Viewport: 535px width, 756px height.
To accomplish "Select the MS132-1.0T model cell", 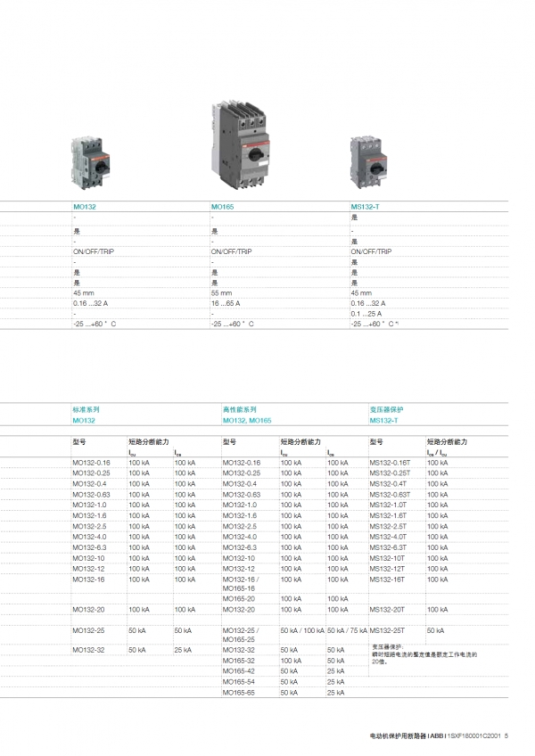I will tap(388, 505).
